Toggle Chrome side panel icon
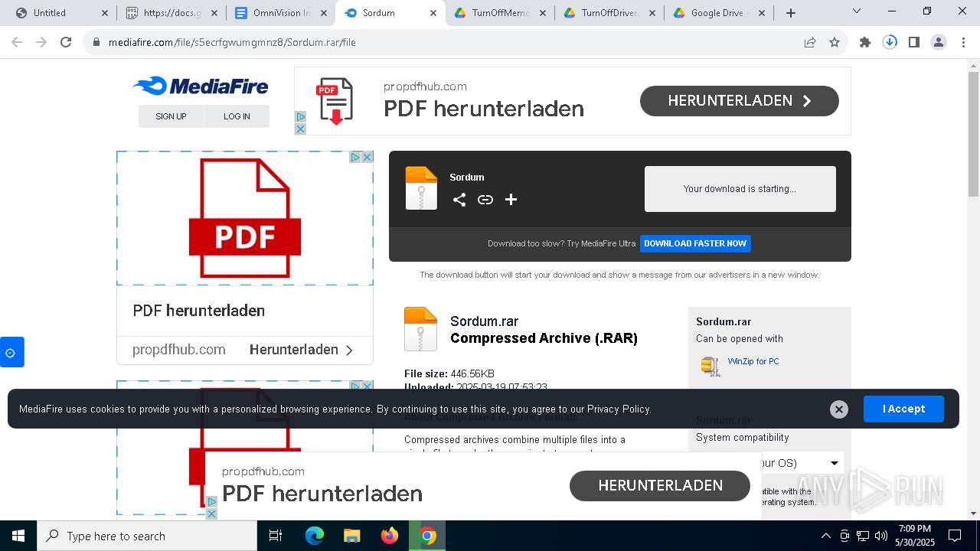The image size is (980, 551). (914, 42)
